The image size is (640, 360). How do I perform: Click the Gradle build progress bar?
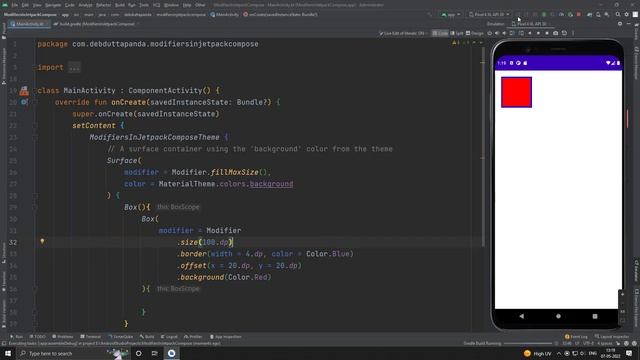click(528, 343)
